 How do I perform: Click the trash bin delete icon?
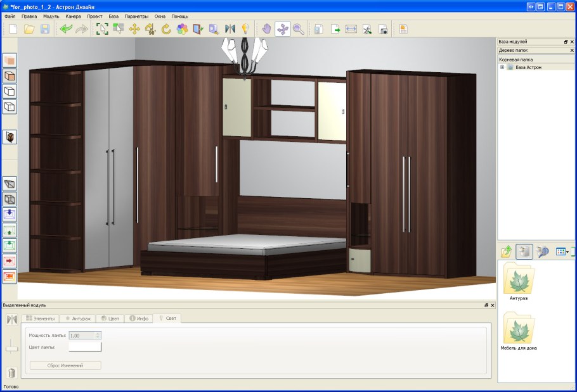pos(11,373)
